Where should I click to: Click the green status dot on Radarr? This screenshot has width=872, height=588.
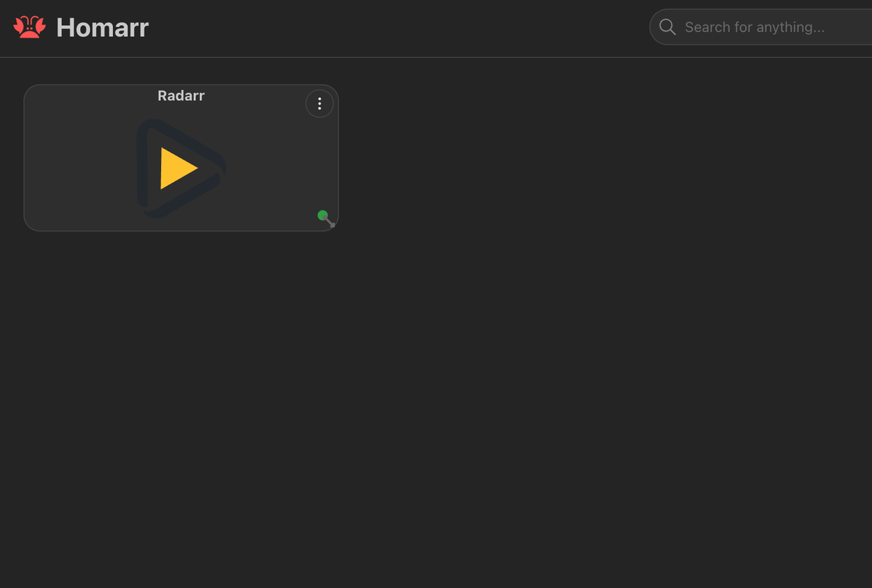tap(323, 215)
